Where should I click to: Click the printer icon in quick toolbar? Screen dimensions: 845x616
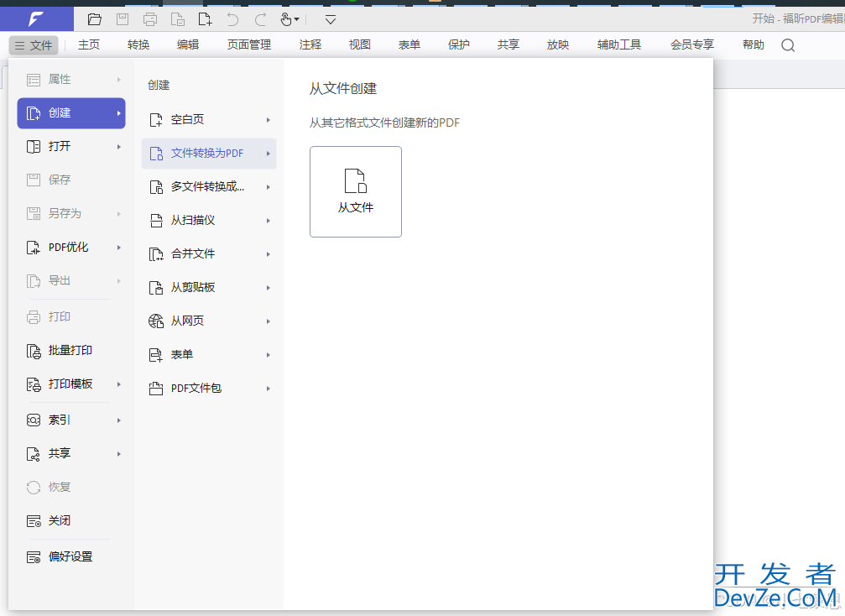[150, 20]
